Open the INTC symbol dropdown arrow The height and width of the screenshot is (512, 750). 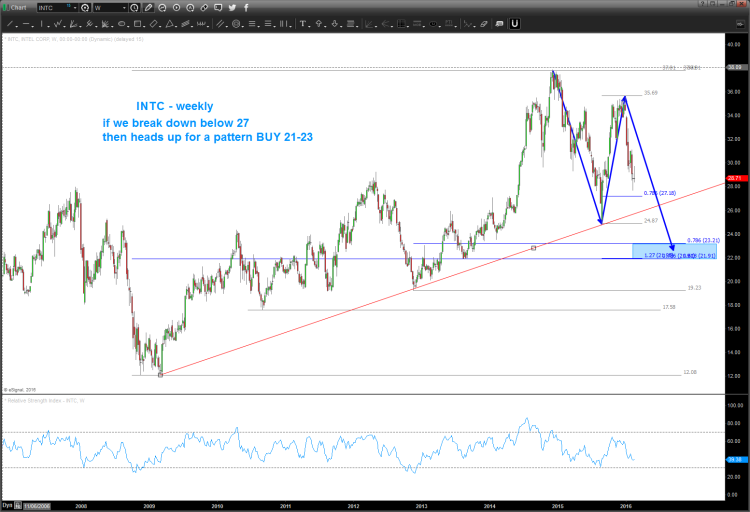(75, 8)
